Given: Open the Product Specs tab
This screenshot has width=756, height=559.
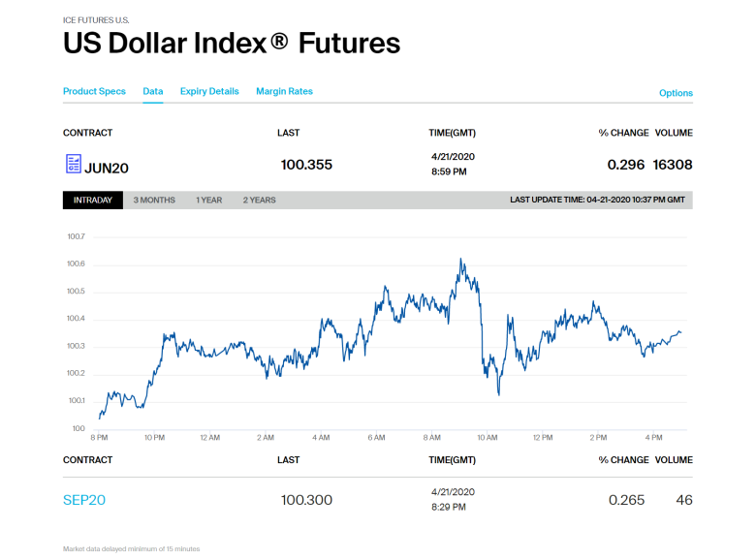Looking at the screenshot, I should click(x=94, y=92).
